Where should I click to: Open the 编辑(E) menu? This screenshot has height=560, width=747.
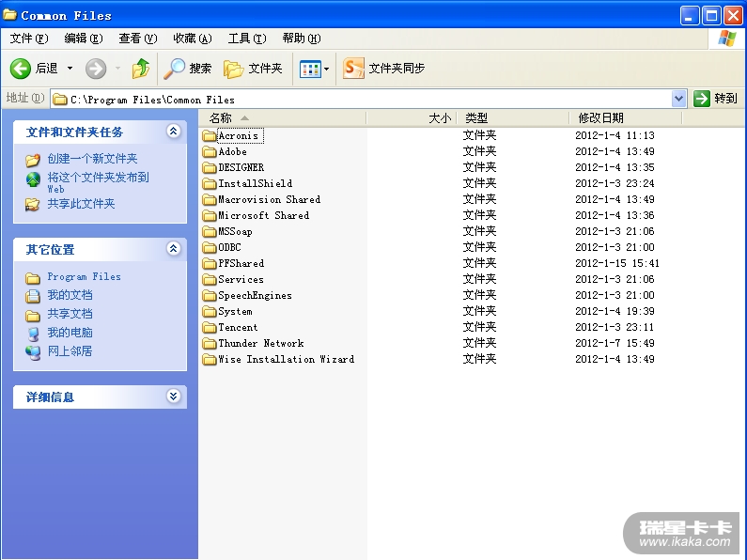tap(84, 39)
